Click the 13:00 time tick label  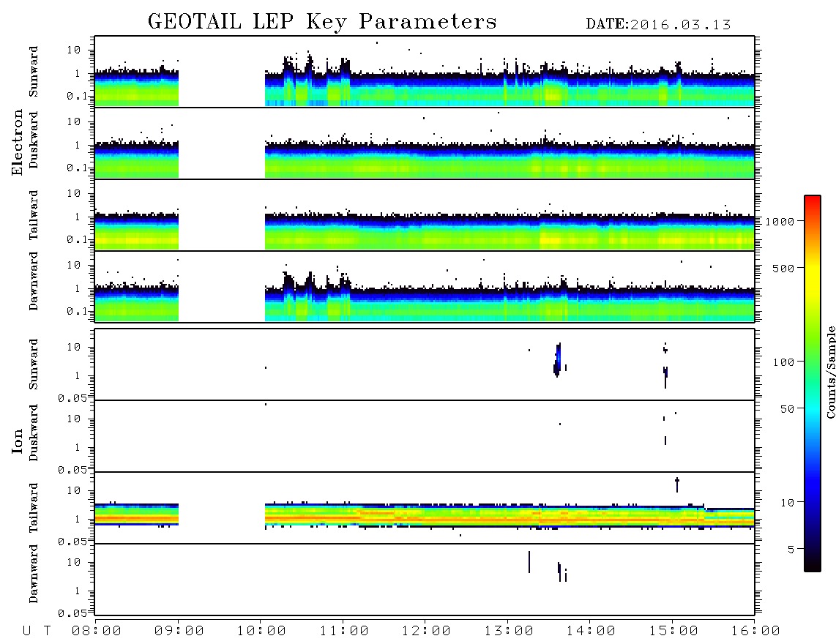click(x=509, y=631)
